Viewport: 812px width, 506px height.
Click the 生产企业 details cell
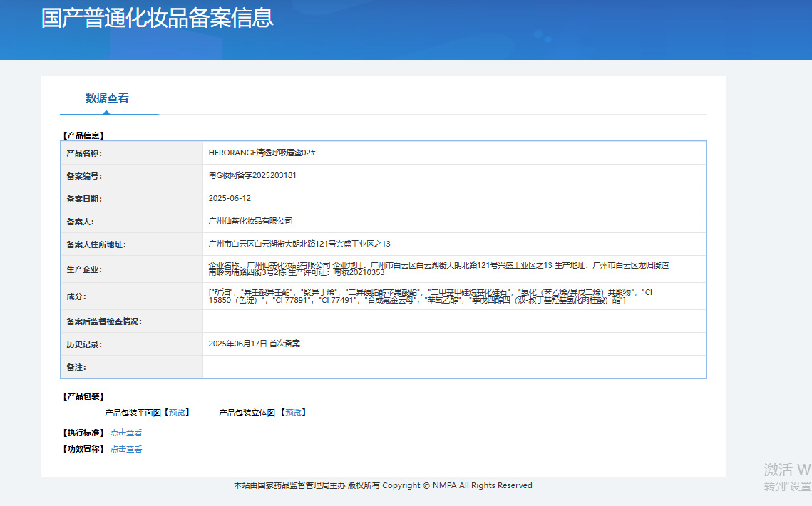coord(455,269)
